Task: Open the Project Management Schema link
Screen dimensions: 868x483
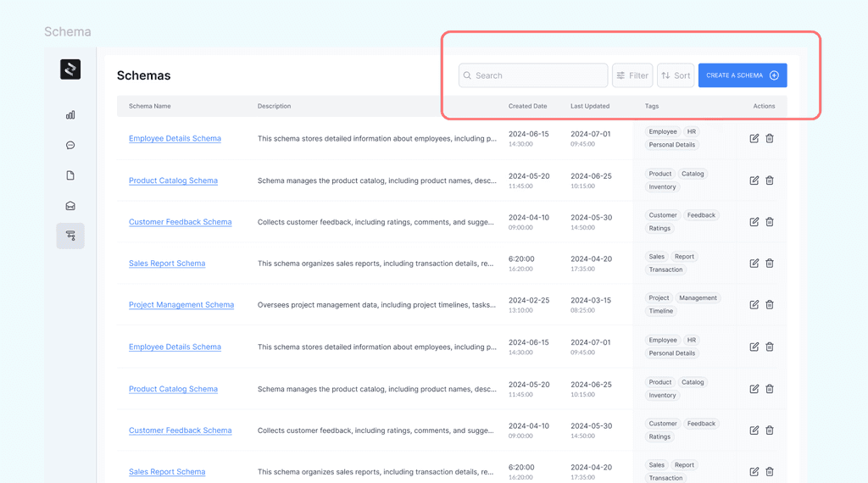Action: point(181,305)
